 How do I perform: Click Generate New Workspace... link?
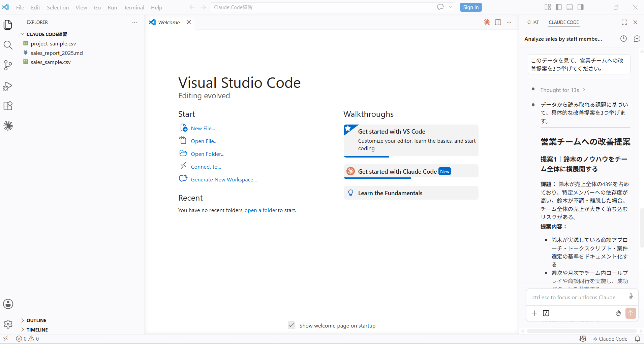pyautogui.click(x=224, y=179)
